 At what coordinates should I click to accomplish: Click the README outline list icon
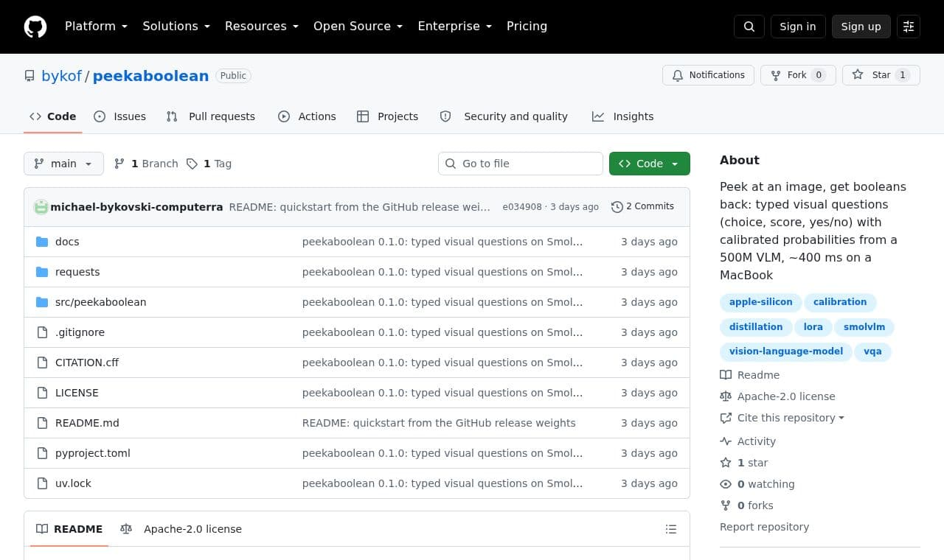point(671,529)
